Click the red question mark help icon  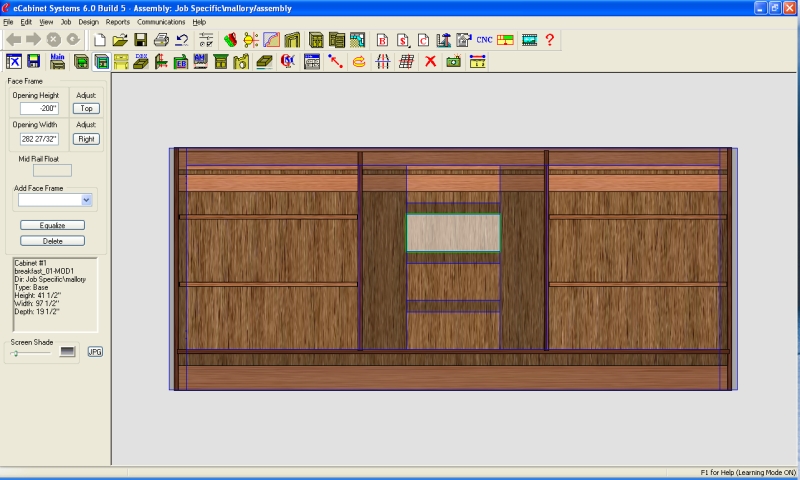pos(549,40)
